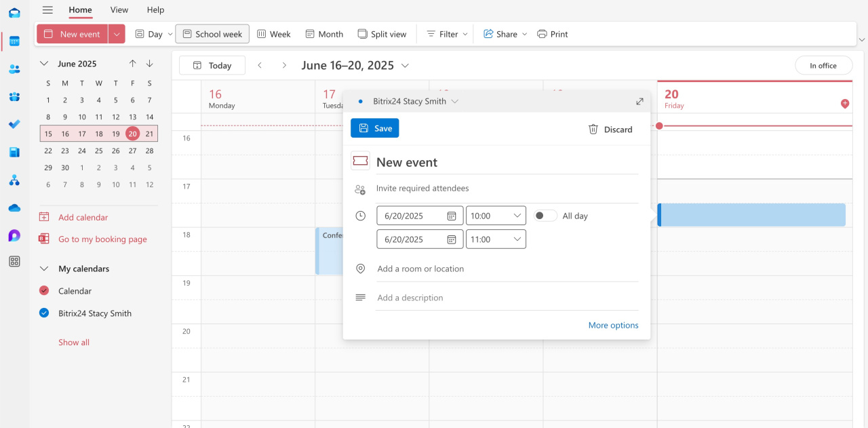Open the start date calendar picker
Screen dimensions: 868x428
click(x=452, y=216)
